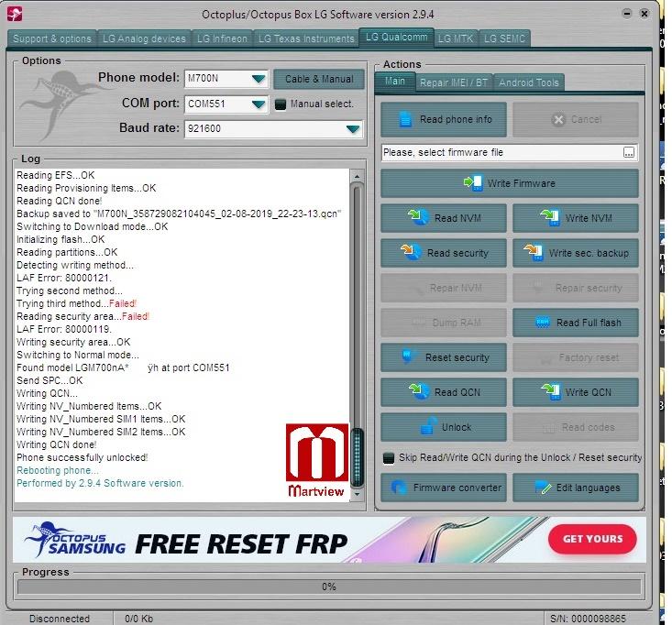This screenshot has height=625, width=672.
Task: Click the Read phone info document icon
Action: coord(405,119)
